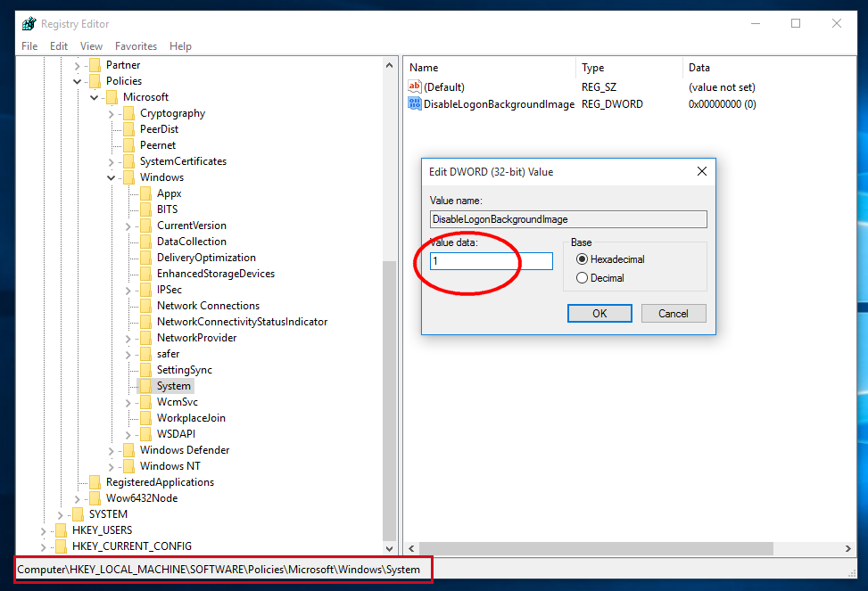Expand the HKEY_USERS hive node
The height and width of the screenshot is (591, 868).
tap(43, 531)
